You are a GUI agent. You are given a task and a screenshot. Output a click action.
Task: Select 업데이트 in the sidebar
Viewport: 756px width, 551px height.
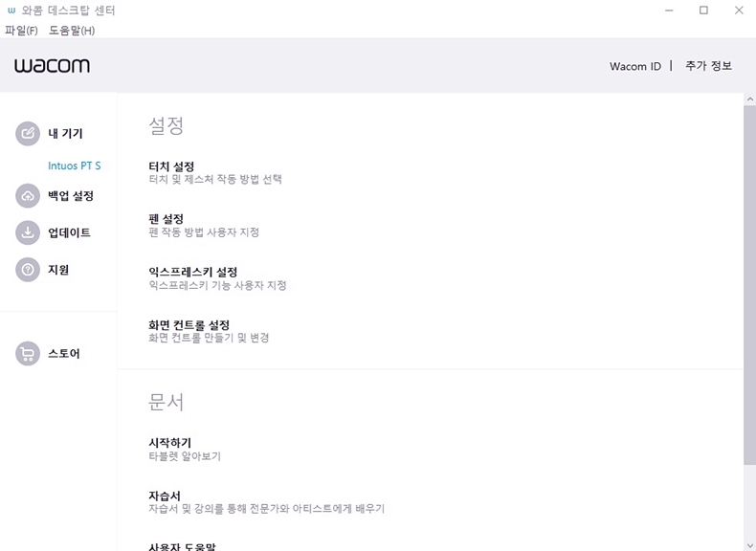[69, 232]
